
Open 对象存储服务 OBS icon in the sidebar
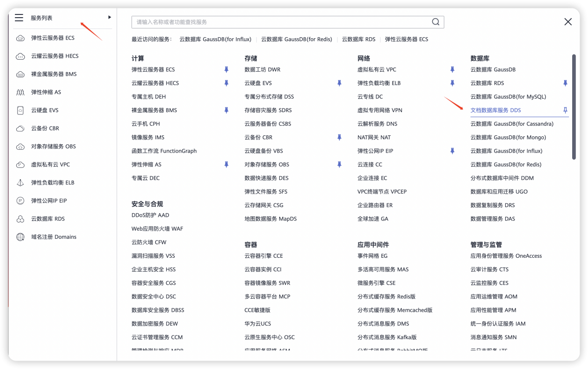pos(20,147)
